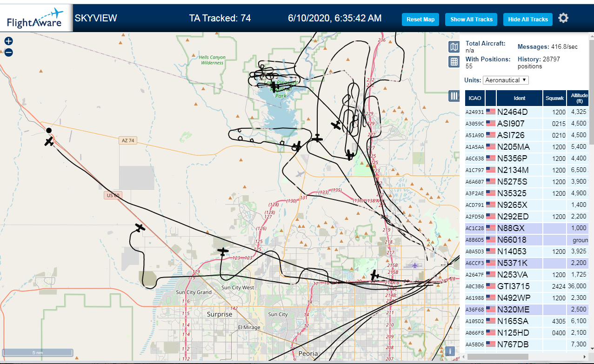Select the N5275S aircraft row
This screenshot has height=364, width=594.
pos(527,182)
